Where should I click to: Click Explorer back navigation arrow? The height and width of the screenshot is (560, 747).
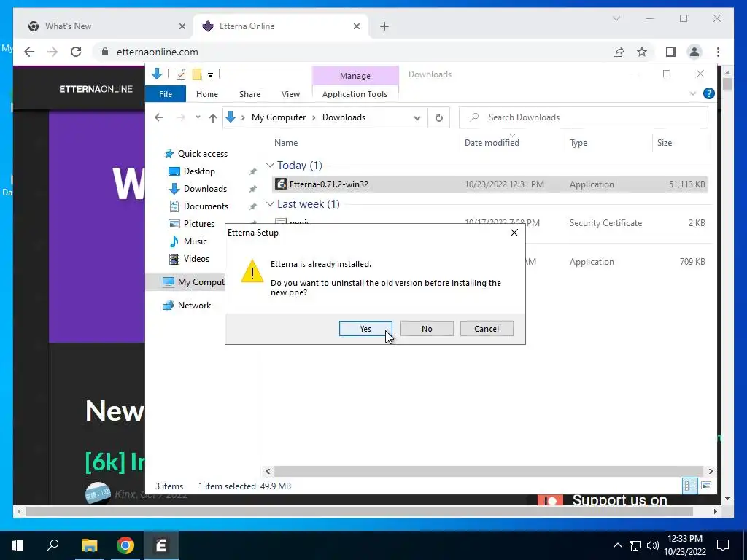point(159,117)
